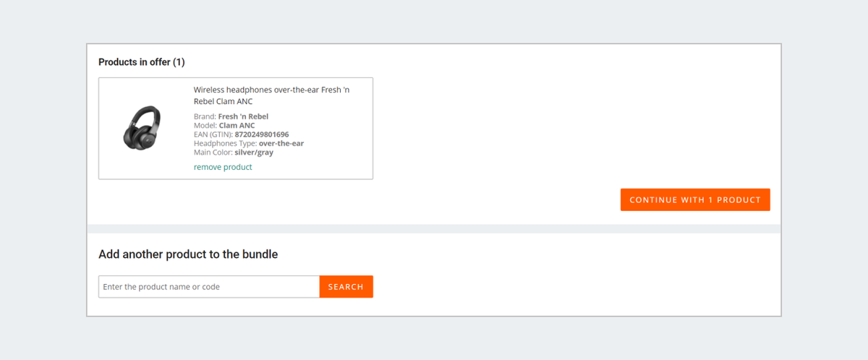Image resolution: width=868 pixels, height=360 pixels.
Task: Click the orange SEARCH button
Action: click(346, 287)
